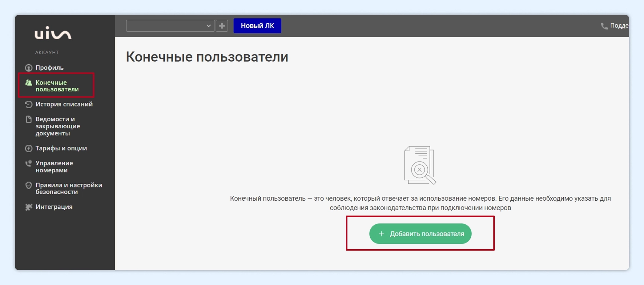Open Ведомости и закрывающие документы

58,126
